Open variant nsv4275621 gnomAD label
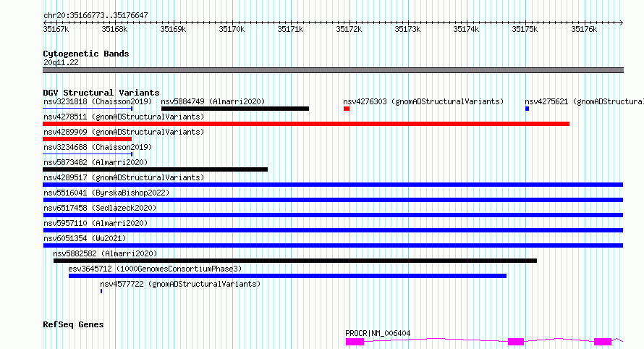The width and height of the screenshot is (644, 349). click(584, 101)
